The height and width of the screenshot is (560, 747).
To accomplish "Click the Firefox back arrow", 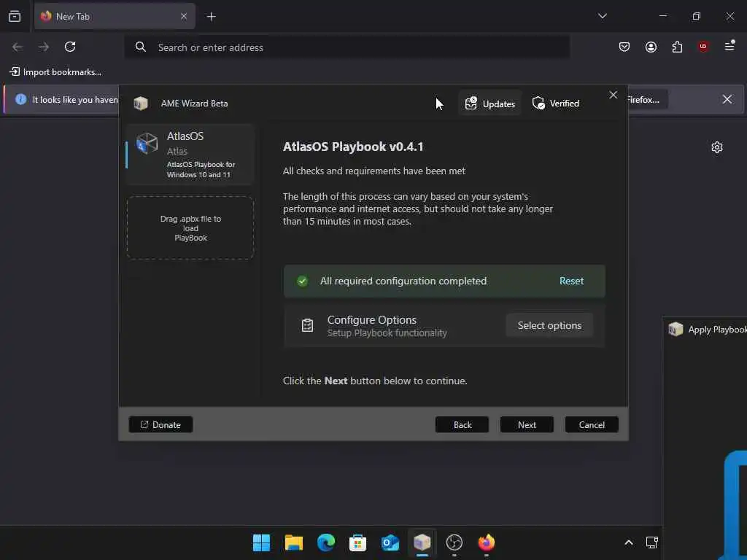I will point(18,47).
